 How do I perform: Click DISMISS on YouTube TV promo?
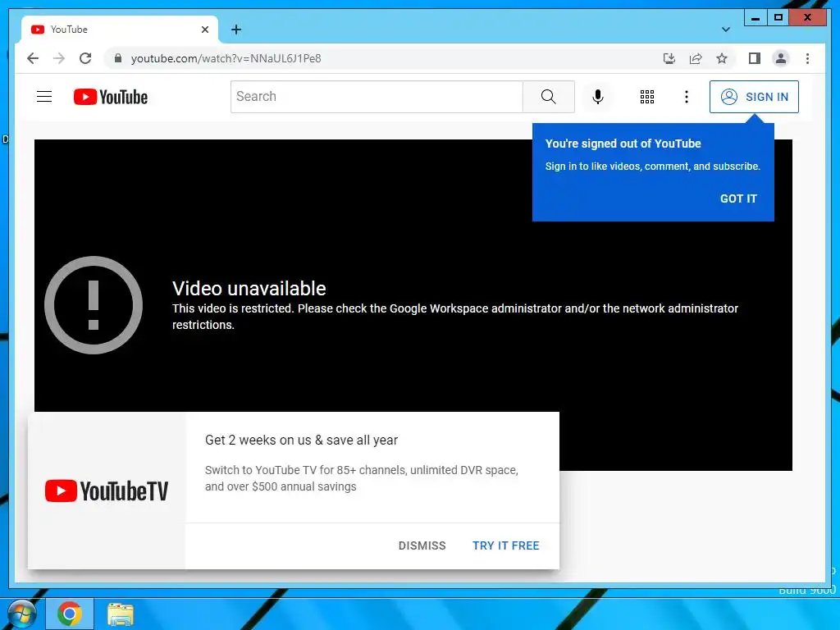point(422,546)
